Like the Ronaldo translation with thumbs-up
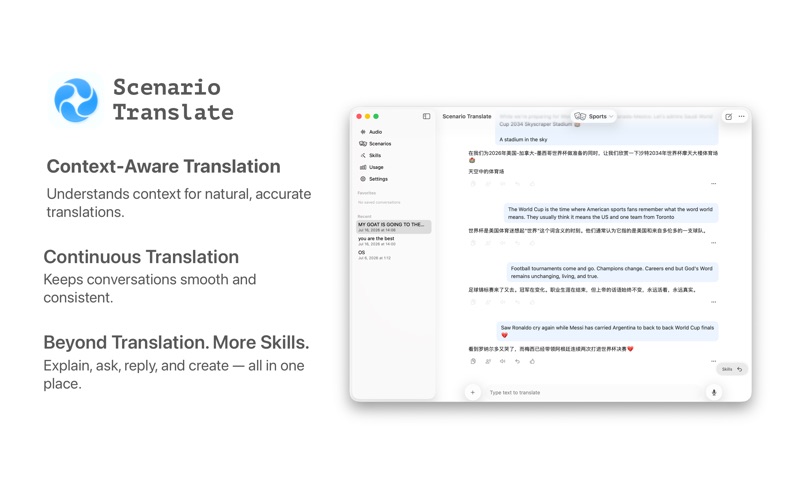The image size is (800, 500). tap(532, 361)
